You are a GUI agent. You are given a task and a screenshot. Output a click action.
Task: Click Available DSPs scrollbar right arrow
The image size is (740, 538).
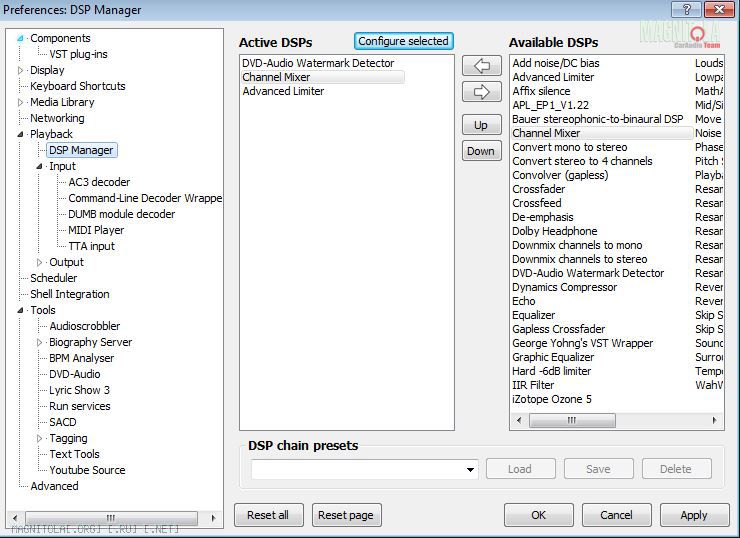pyautogui.click(x=715, y=420)
